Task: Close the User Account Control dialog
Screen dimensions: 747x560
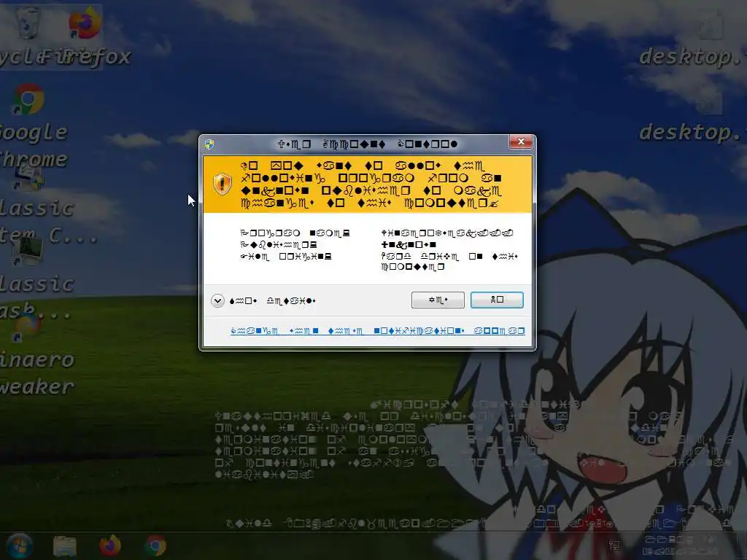Action: click(521, 141)
